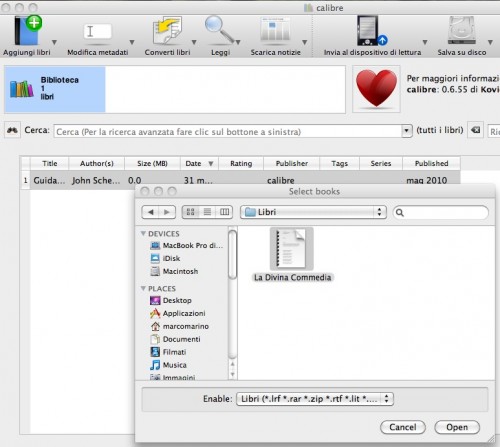Click the Cancel button

(x=403, y=427)
